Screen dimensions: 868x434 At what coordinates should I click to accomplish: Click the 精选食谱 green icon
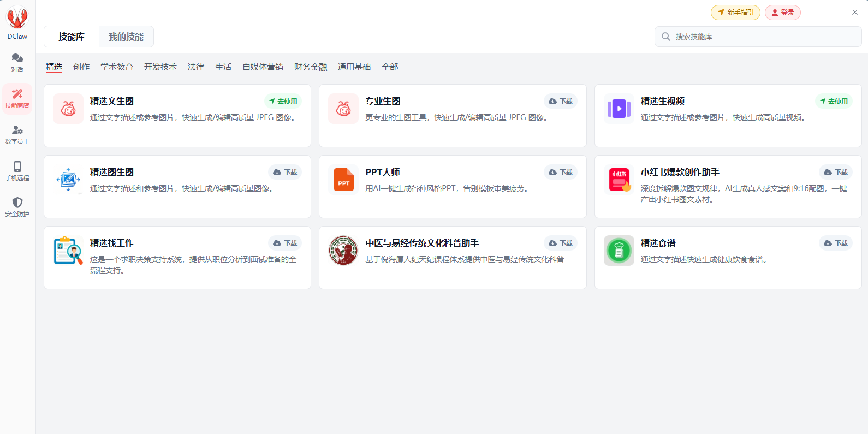pyautogui.click(x=619, y=251)
